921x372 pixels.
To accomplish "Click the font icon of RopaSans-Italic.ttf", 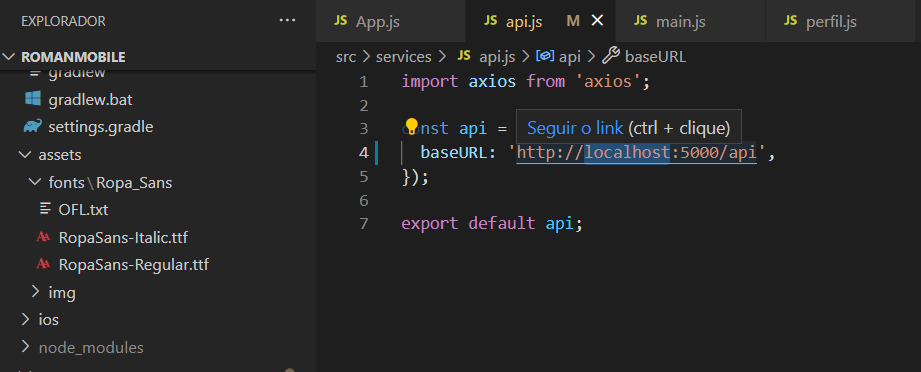I will pos(43,237).
